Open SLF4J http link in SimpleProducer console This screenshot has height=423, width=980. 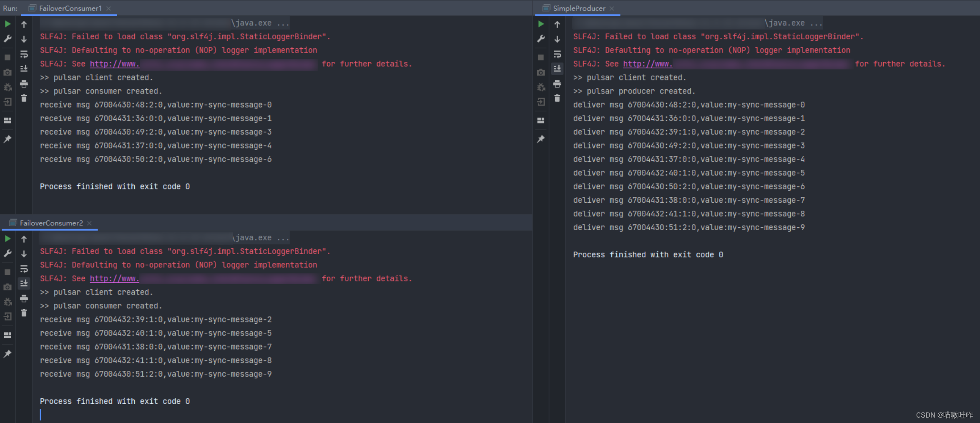(x=648, y=64)
